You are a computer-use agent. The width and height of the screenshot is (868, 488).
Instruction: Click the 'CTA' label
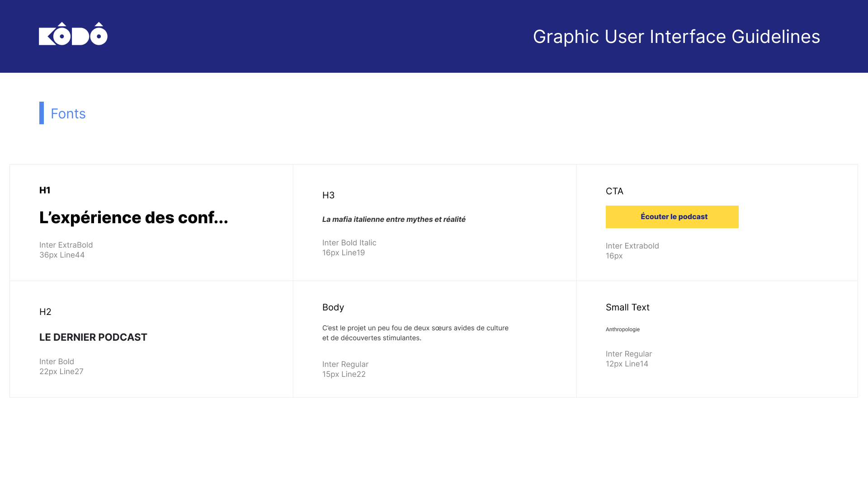614,191
